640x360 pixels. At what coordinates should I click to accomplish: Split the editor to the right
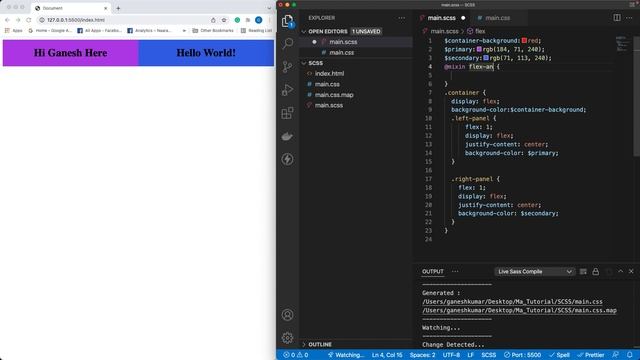(x=617, y=18)
